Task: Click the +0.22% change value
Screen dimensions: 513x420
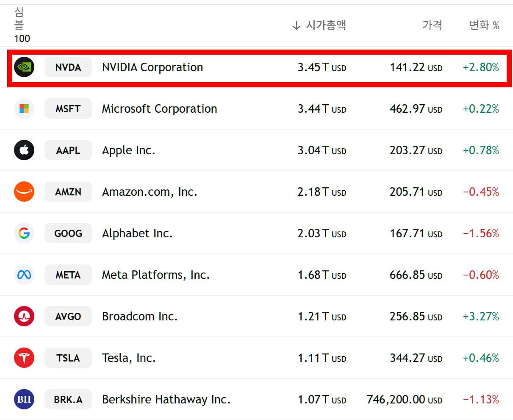Action: coord(481,109)
